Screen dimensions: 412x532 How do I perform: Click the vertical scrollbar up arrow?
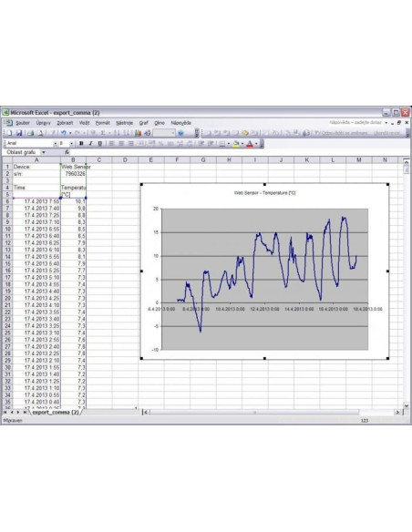(x=407, y=163)
